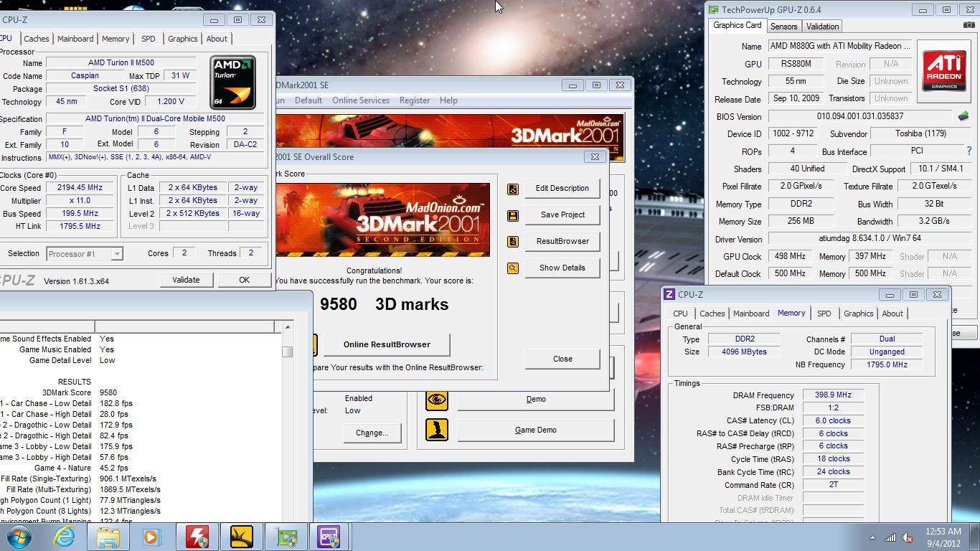The width and height of the screenshot is (980, 551).
Task: Click the AMD Turion 64 logo in CPU-Z
Action: point(232,83)
